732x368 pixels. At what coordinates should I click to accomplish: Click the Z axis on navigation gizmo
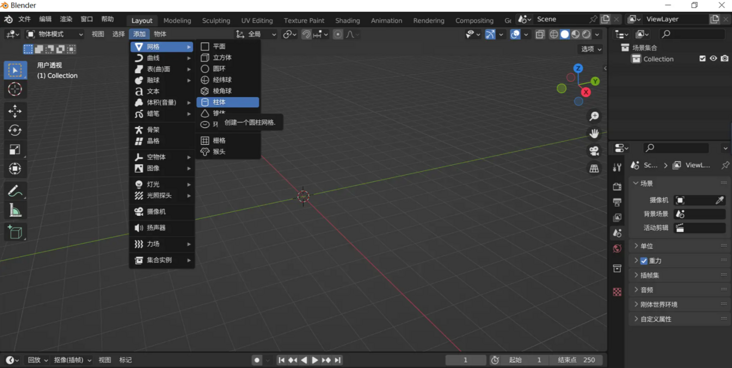tap(578, 68)
